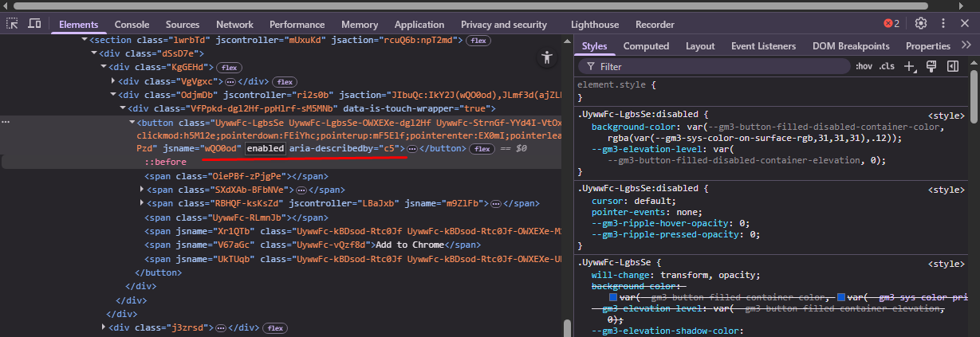
Task: Toggle the computed styles sidebar icon
Action: click(952, 66)
